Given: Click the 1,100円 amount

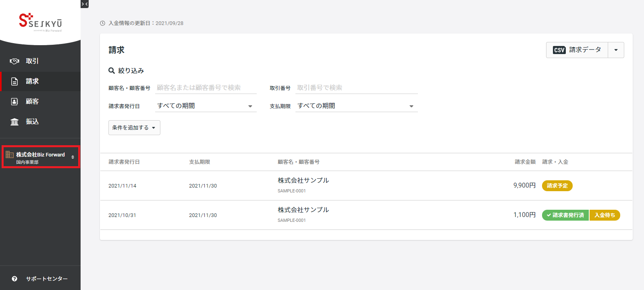Looking at the screenshot, I should [x=524, y=215].
